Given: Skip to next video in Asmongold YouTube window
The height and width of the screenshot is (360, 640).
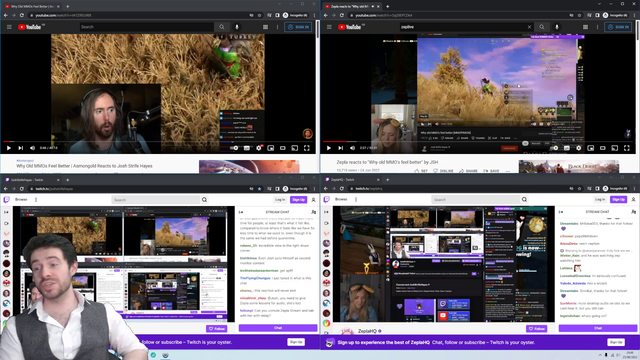Looking at the screenshot, I should [x=20, y=148].
